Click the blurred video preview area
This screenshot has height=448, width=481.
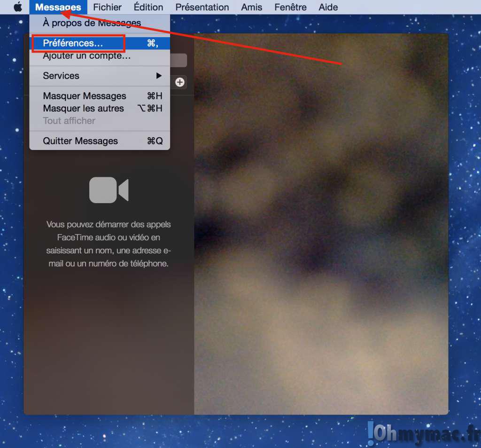click(x=321, y=224)
